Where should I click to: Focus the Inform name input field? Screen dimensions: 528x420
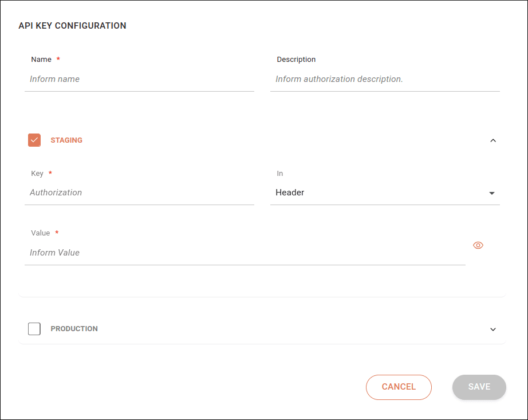coord(139,80)
